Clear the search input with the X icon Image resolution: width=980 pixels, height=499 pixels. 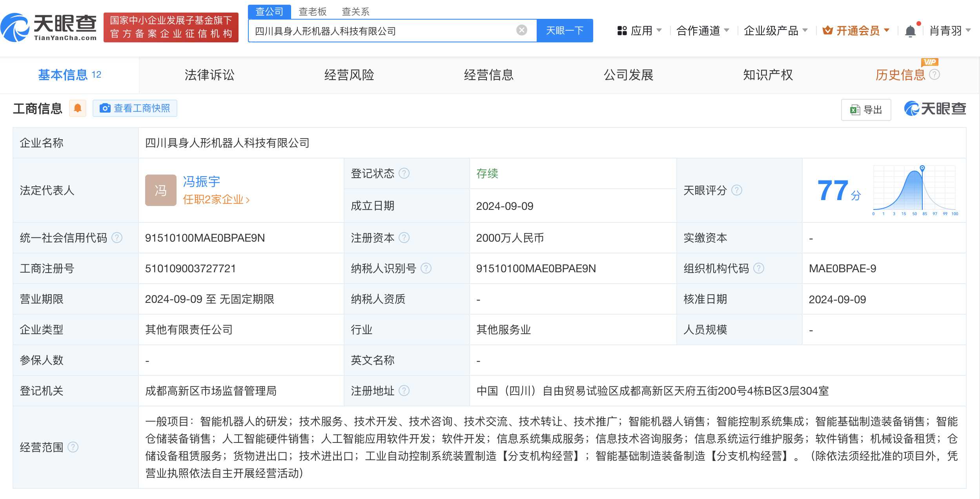pos(521,30)
